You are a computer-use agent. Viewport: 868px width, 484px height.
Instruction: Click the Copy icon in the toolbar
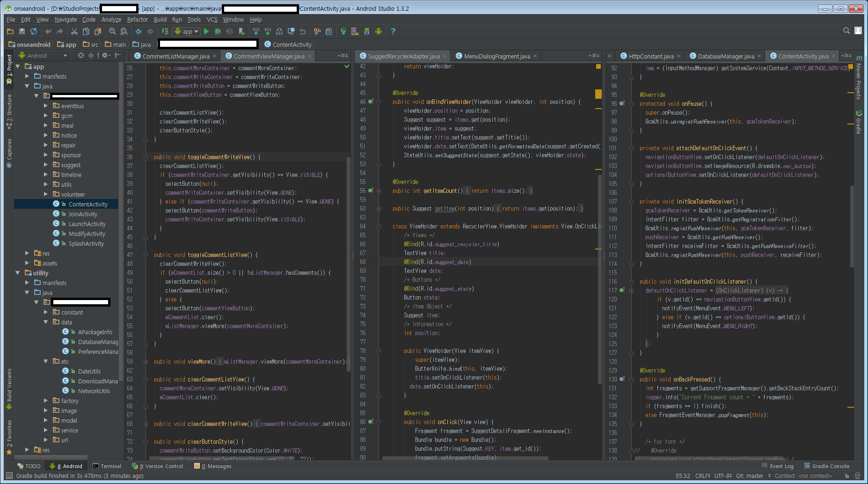86,31
